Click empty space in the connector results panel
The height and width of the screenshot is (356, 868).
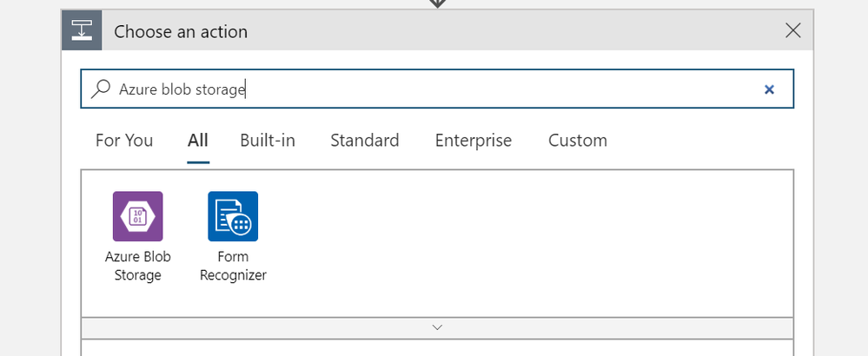526,243
